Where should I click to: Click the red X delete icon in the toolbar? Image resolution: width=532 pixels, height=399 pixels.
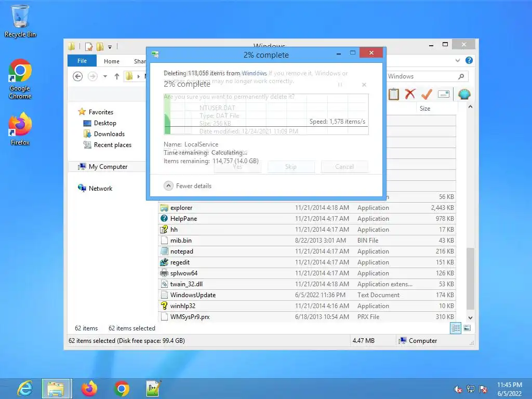[410, 94]
